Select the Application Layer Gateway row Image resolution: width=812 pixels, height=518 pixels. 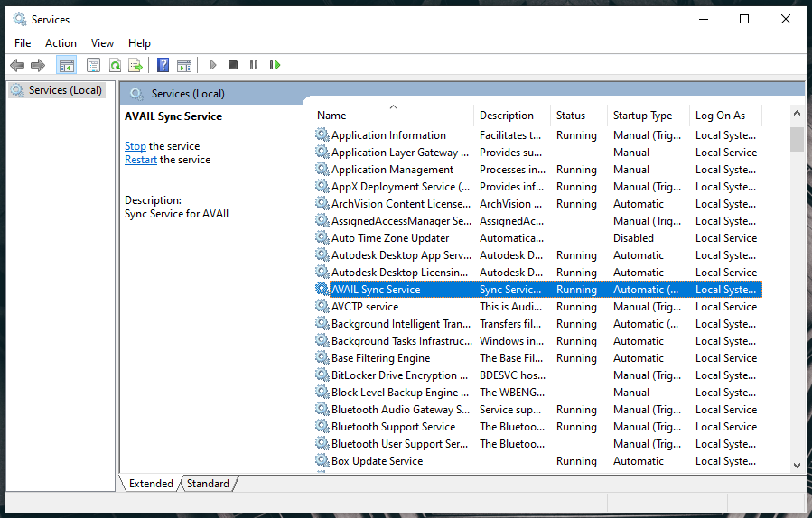tap(538, 153)
